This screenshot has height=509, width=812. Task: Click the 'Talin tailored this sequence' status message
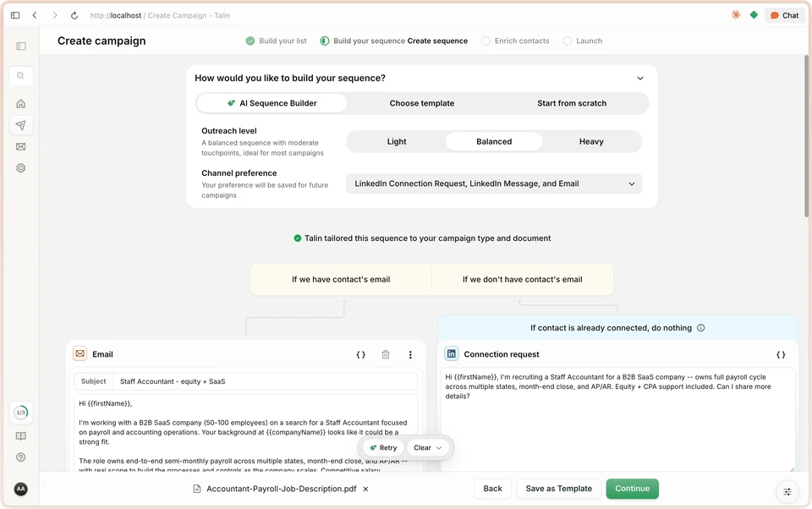click(422, 238)
